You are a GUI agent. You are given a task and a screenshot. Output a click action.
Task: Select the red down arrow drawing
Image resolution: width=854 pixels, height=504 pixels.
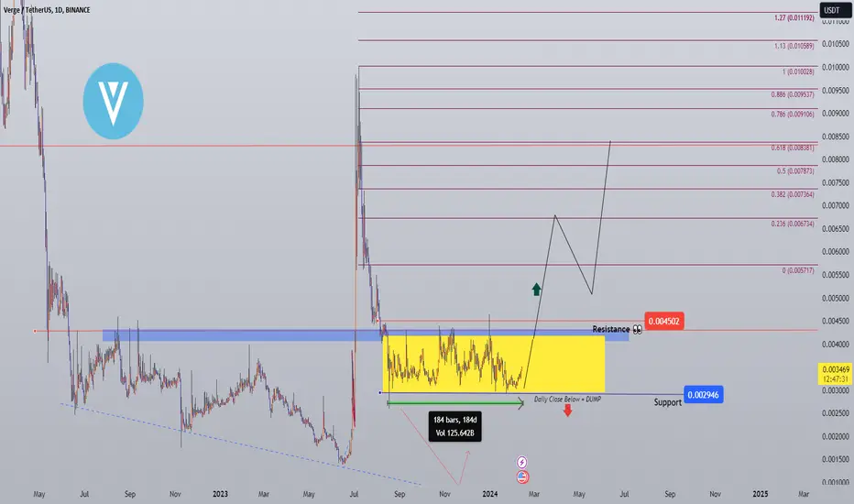click(567, 410)
